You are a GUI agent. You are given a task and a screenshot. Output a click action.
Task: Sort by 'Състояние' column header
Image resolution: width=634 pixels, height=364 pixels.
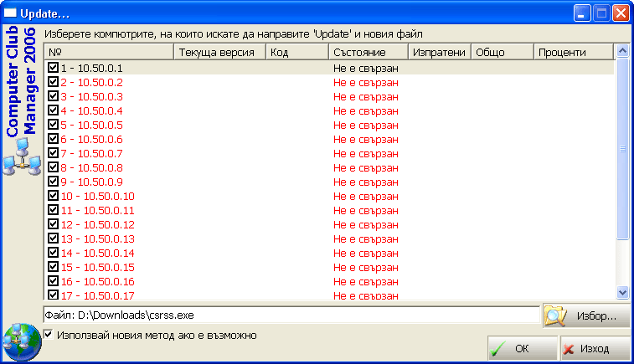pos(369,52)
